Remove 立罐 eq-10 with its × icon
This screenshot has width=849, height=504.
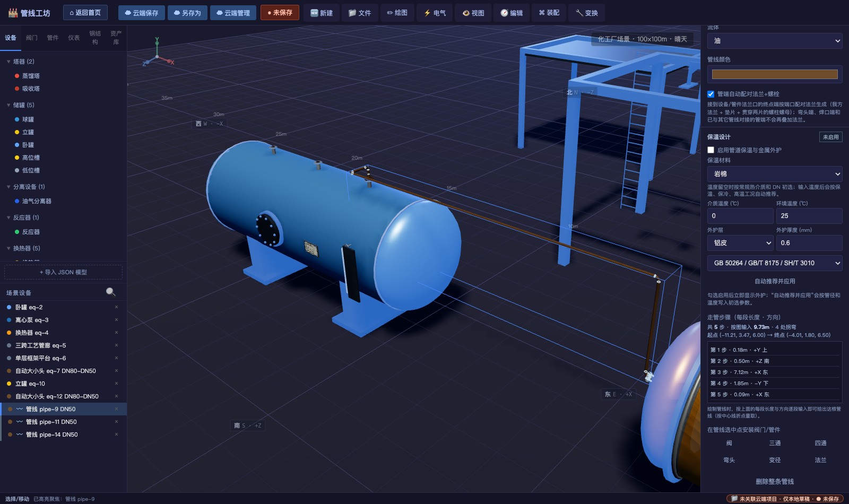(117, 384)
